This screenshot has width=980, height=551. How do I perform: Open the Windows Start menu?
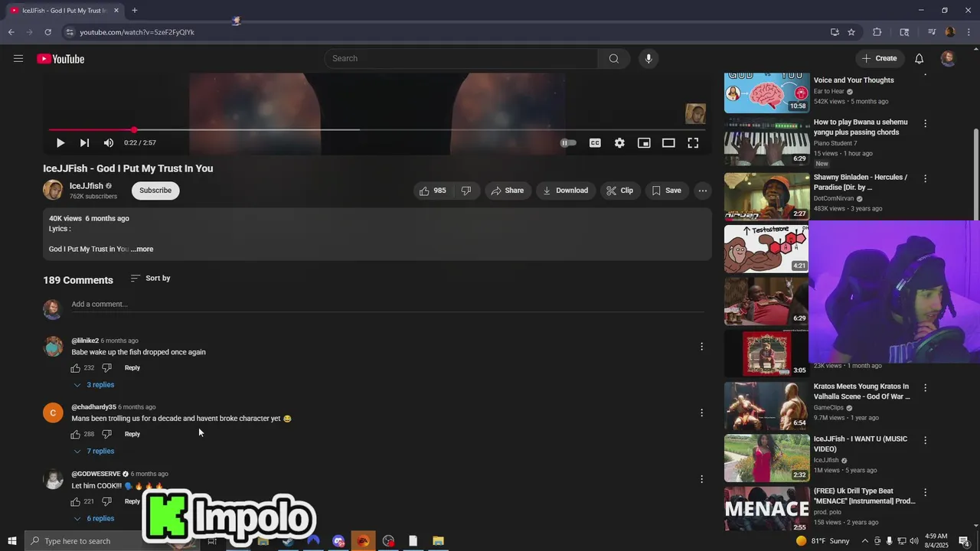(x=11, y=541)
